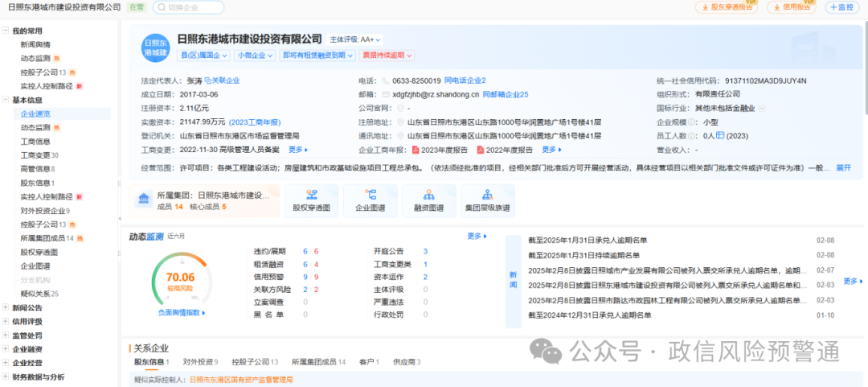Open the 国标行业 dropdown arrow
Viewport: 868px width, 387px height.
pos(762,109)
